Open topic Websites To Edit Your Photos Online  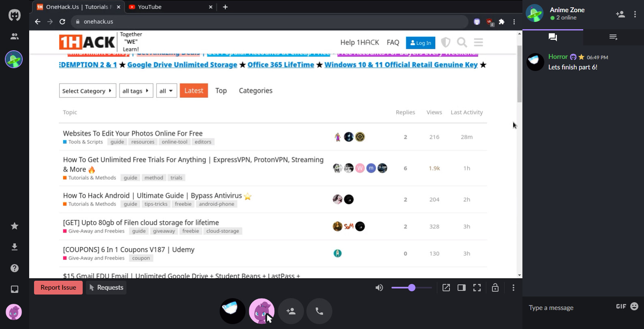[133, 133]
